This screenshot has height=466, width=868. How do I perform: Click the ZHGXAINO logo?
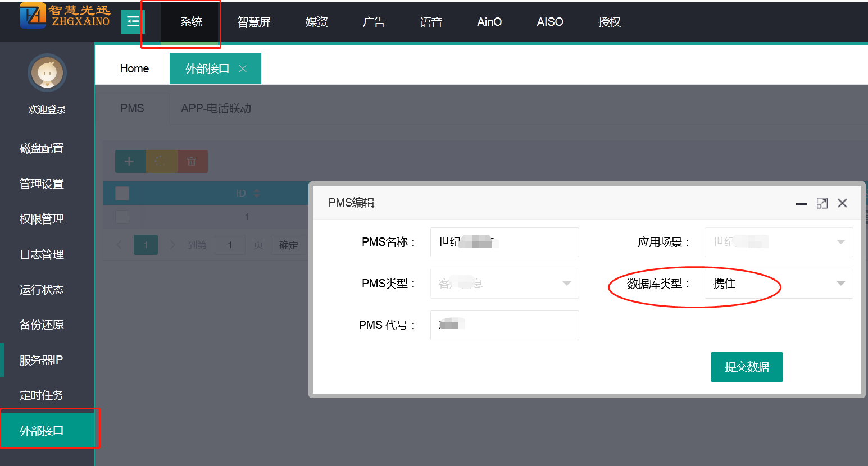[65, 16]
